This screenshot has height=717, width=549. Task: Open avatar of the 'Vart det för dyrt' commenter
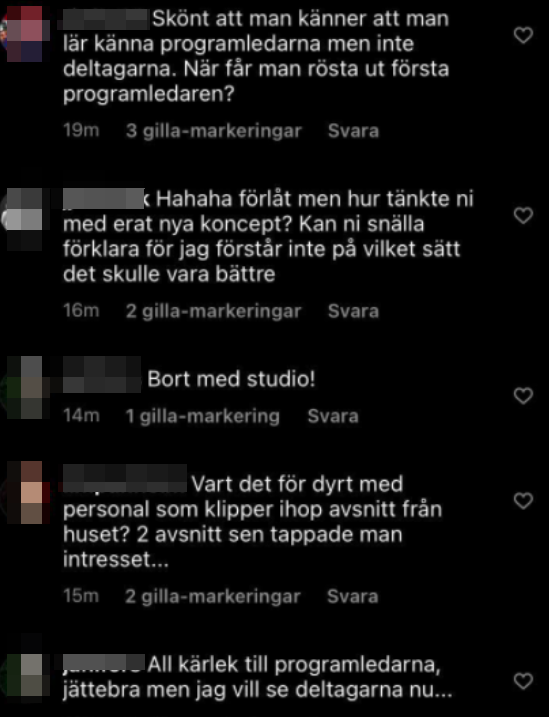pos(25,492)
